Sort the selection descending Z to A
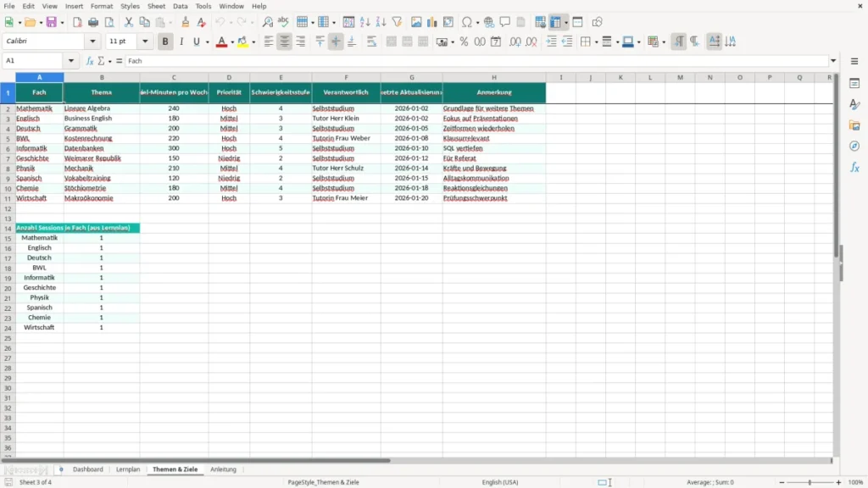This screenshot has height=488, width=868. coord(381,22)
